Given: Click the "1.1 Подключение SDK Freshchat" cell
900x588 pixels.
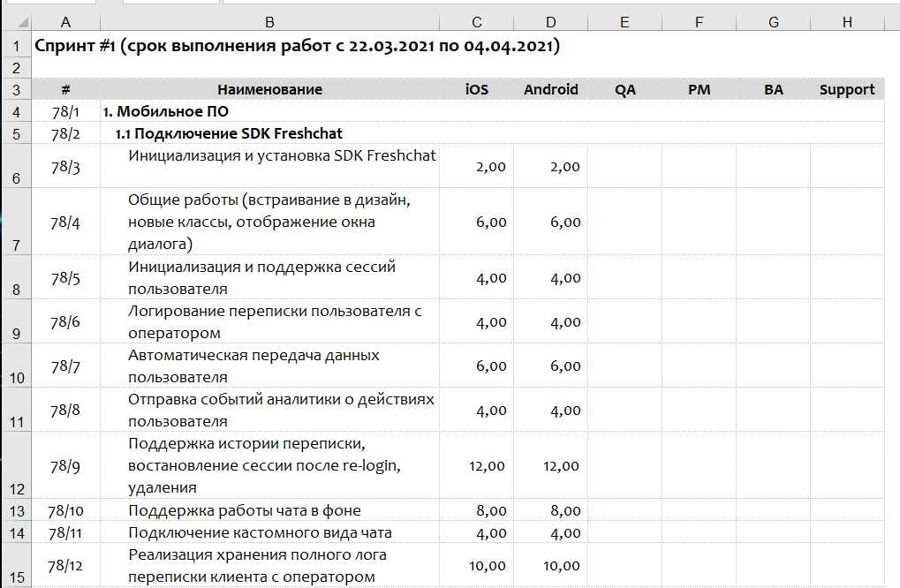Looking at the screenshot, I should click(230, 133).
